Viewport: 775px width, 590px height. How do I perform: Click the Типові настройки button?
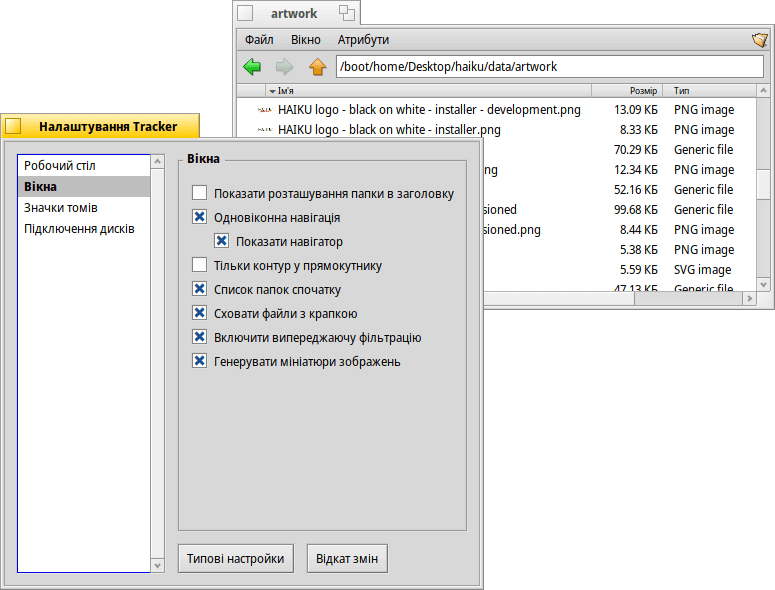click(x=236, y=558)
